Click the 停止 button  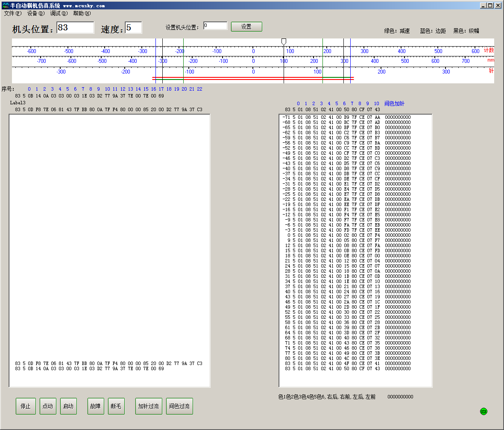[26, 406]
